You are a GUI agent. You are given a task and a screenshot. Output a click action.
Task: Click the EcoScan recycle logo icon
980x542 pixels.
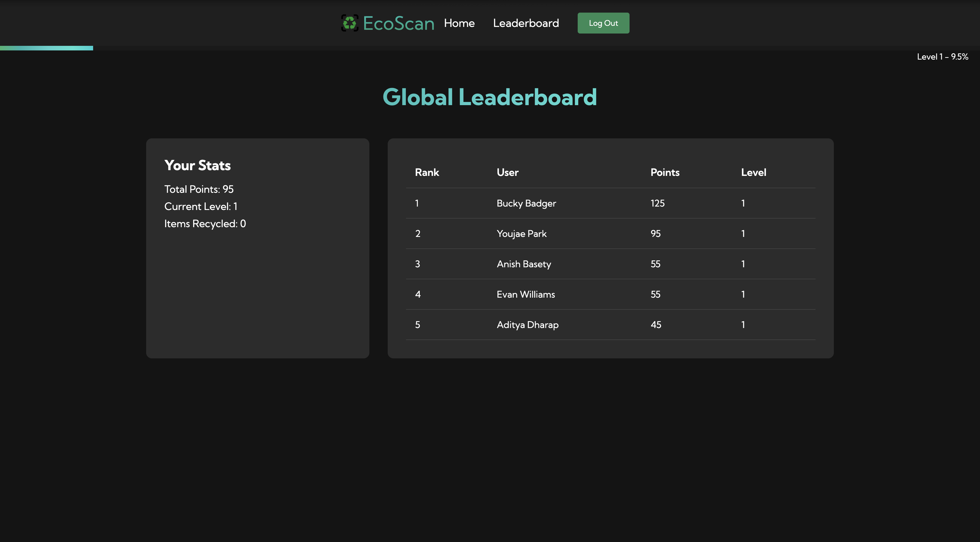[x=349, y=23]
